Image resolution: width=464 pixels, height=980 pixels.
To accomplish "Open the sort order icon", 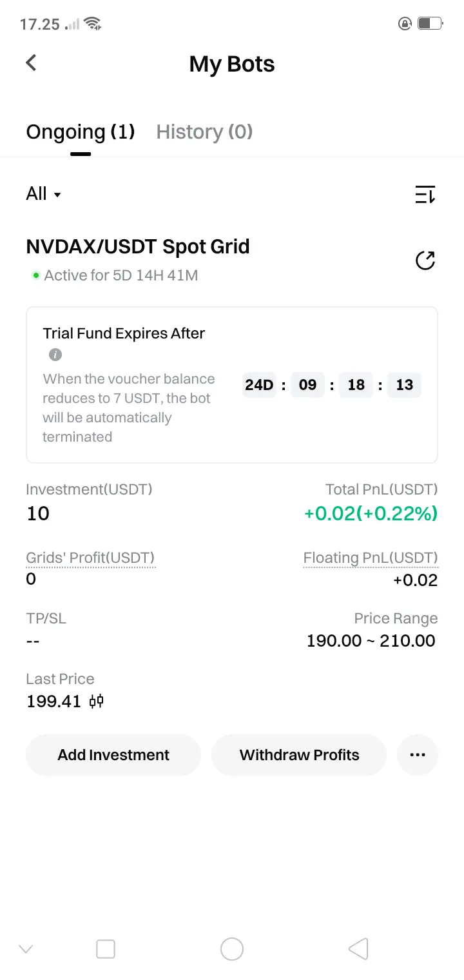I will pyautogui.click(x=425, y=194).
